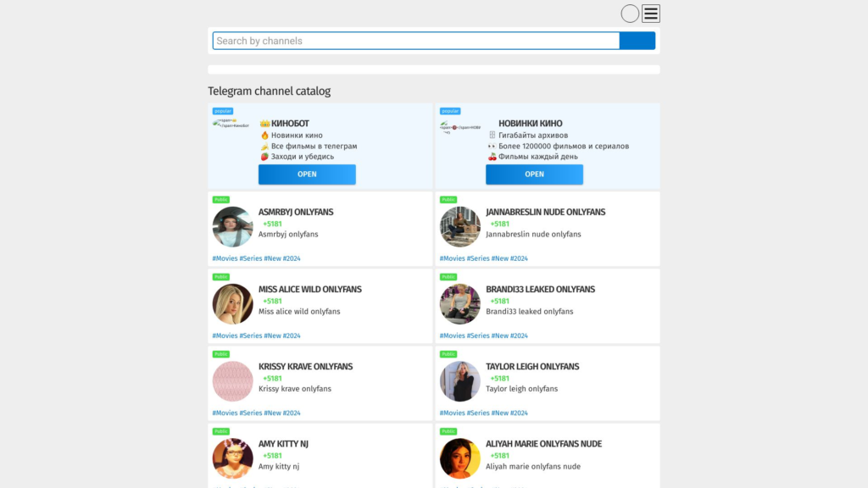Click the #New tag under KRISSY KRAVE ONLYFANS
Image resolution: width=868 pixels, height=488 pixels.
[x=272, y=413]
